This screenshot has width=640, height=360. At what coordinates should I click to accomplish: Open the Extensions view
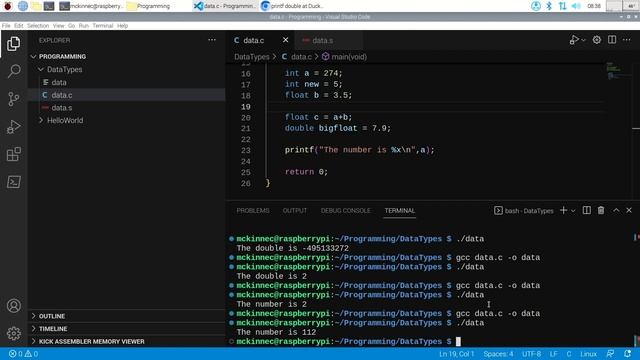13,154
